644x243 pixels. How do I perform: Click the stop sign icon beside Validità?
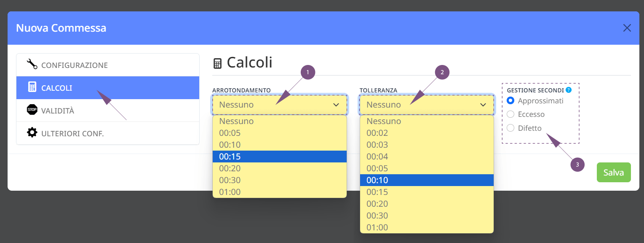click(x=32, y=110)
